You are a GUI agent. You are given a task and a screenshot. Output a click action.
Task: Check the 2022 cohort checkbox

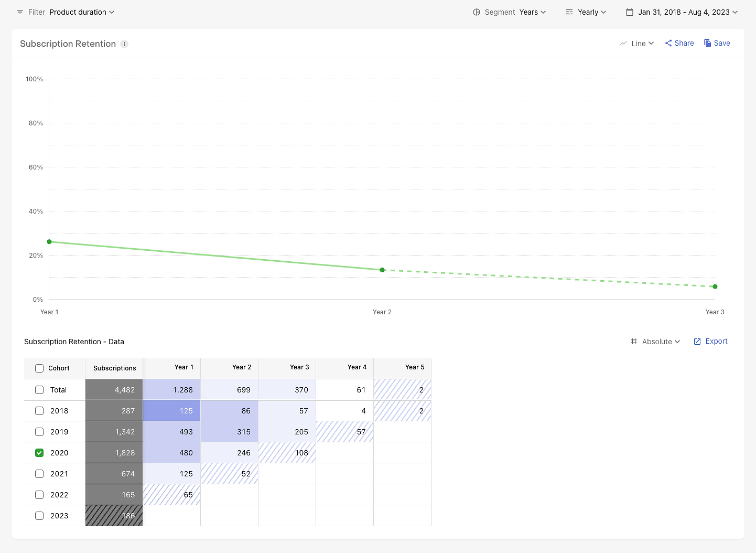39,495
